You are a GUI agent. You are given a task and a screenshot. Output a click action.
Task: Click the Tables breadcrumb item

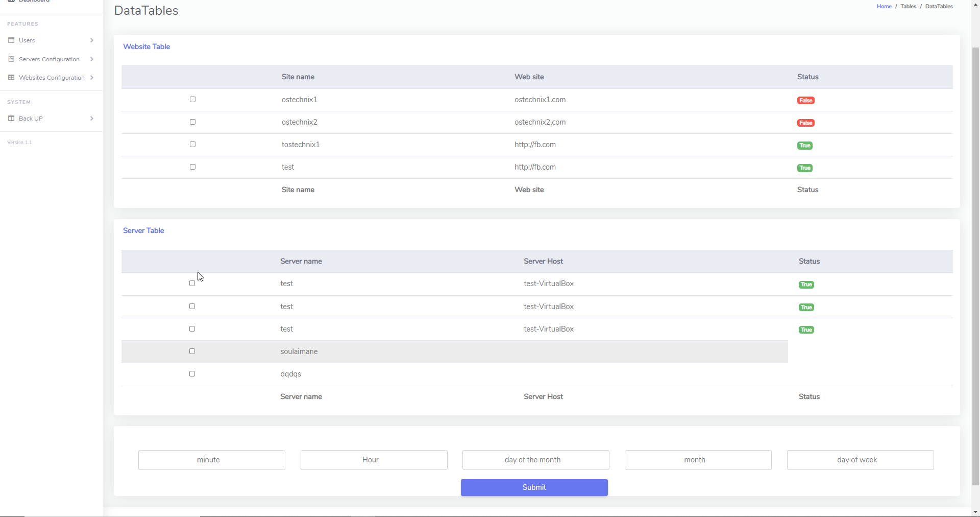908,7
